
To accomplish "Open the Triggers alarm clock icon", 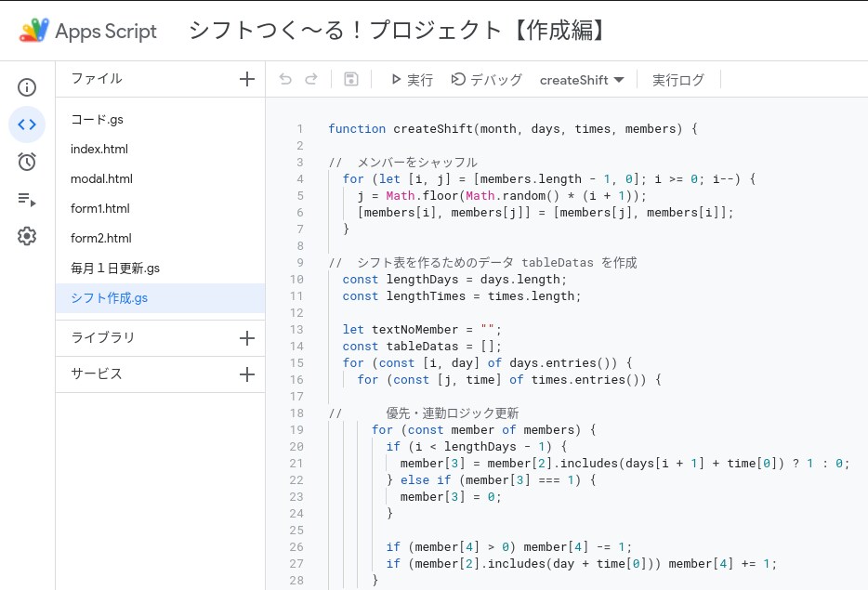I will [27, 162].
